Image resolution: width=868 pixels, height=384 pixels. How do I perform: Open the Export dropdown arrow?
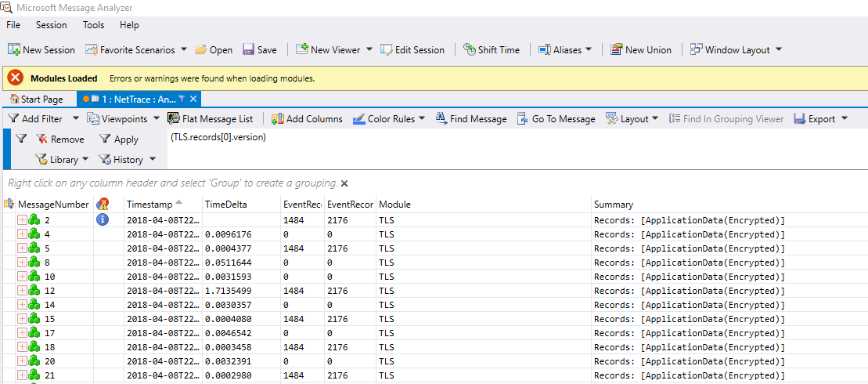845,119
